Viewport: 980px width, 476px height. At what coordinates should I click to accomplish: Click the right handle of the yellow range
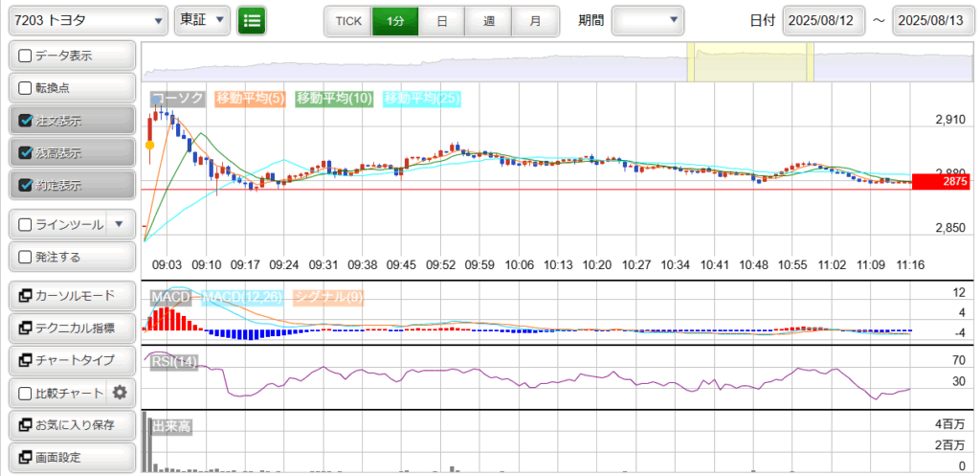pos(810,62)
